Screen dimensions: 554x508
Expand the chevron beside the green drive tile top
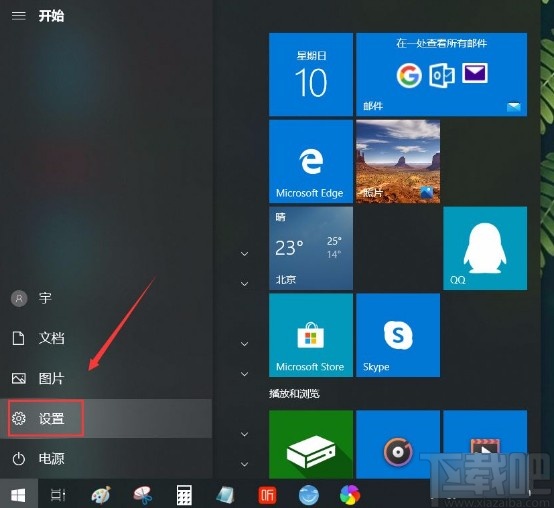(244, 434)
